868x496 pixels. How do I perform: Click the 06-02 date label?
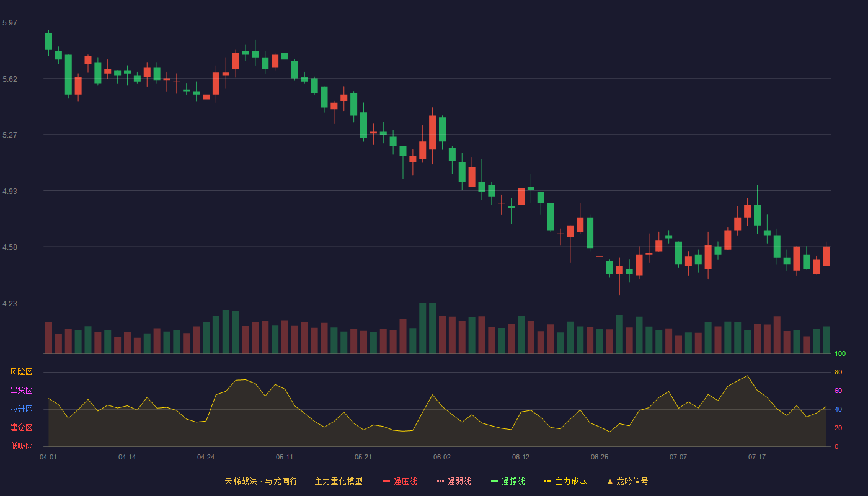[442, 457]
